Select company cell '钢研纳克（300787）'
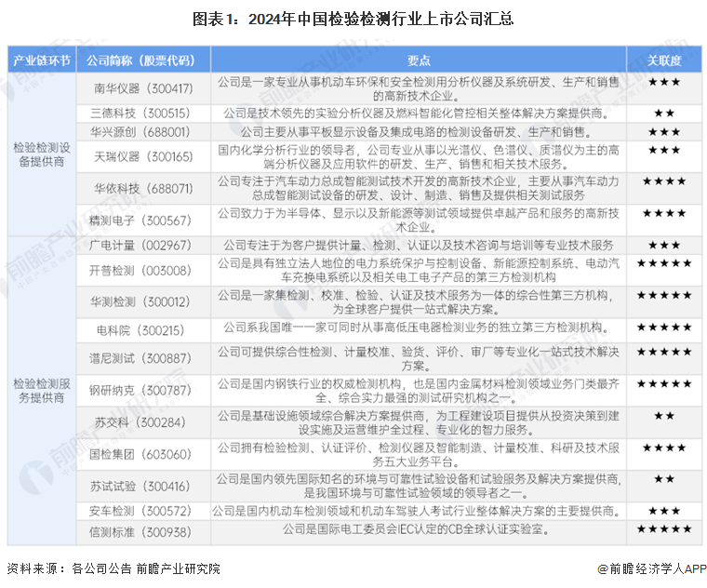Image resolution: width=707 pixels, height=588 pixels. click(x=143, y=391)
